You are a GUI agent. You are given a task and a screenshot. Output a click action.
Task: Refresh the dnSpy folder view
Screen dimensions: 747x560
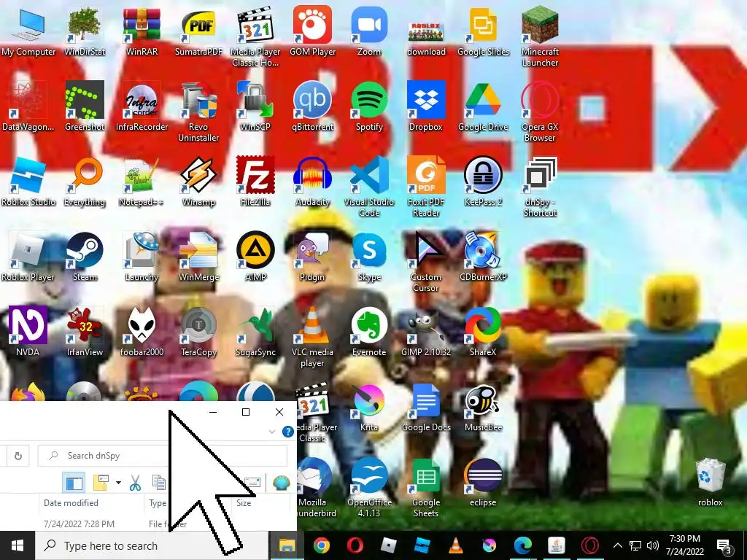tap(18, 456)
